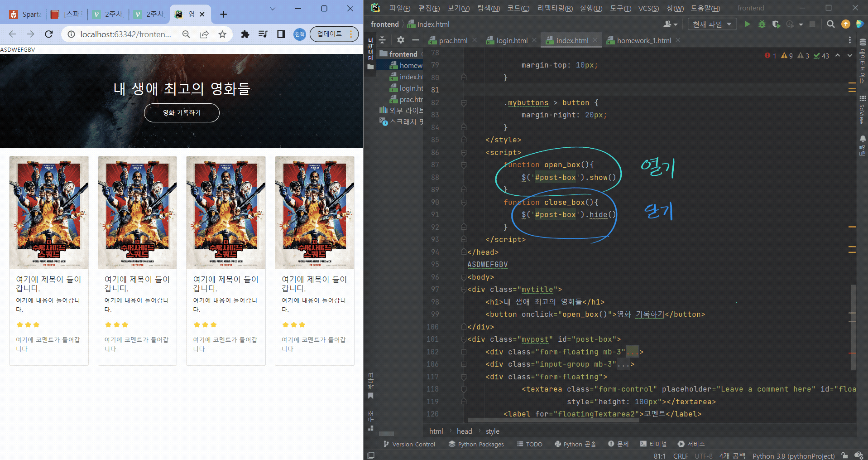868x460 pixels.
Task: Hide the project tool window with the minus icon
Action: pos(415,40)
